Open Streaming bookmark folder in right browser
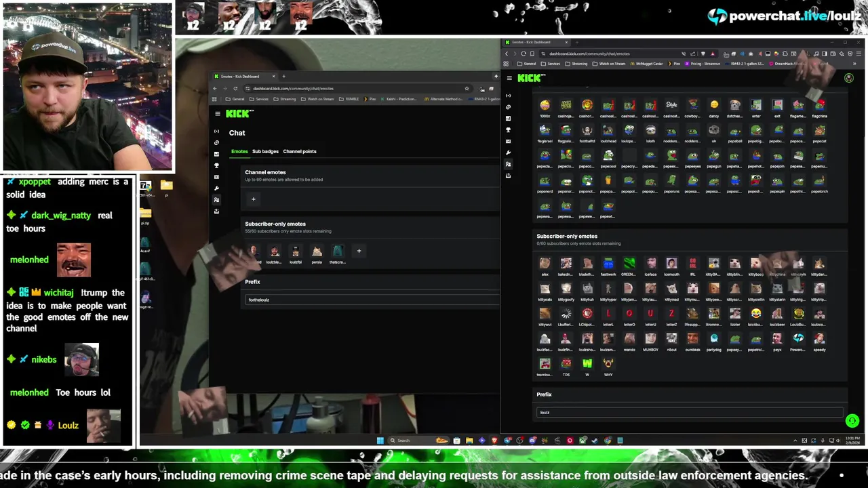This screenshot has height=488, width=868. [576, 64]
